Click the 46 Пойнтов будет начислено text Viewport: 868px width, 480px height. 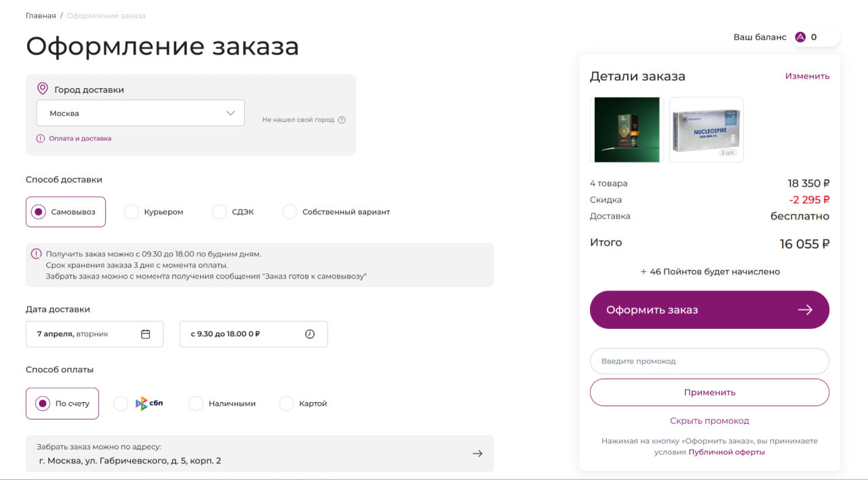[709, 272]
